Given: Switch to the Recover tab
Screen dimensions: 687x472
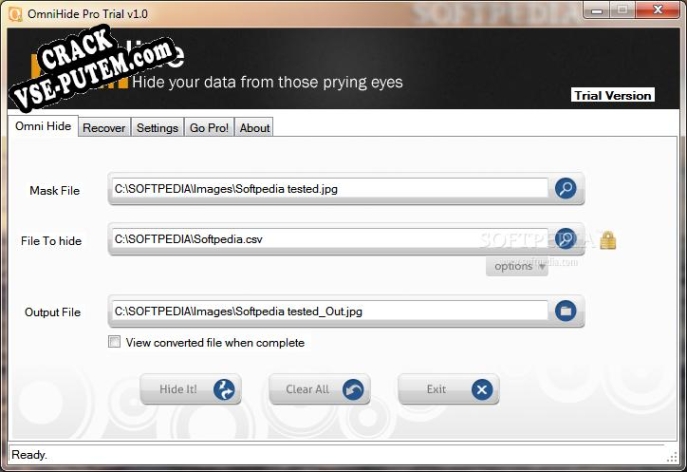Looking at the screenshot, I should 104,128.
